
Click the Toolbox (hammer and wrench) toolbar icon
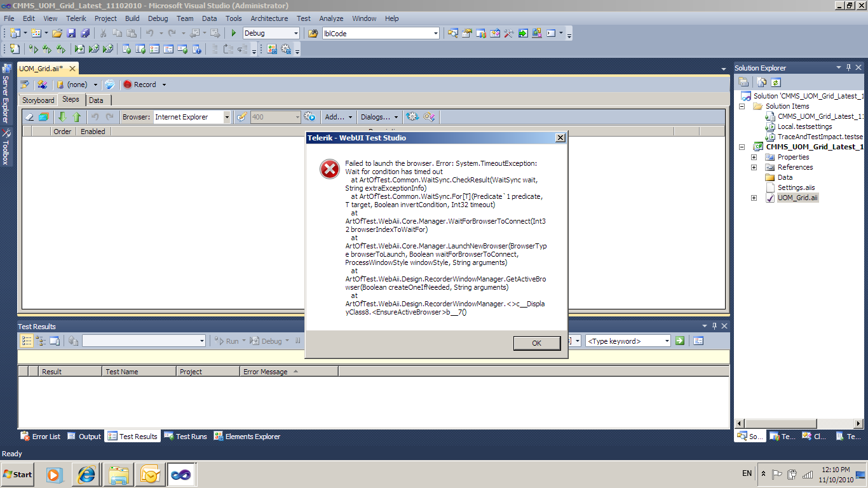(508, 33)
